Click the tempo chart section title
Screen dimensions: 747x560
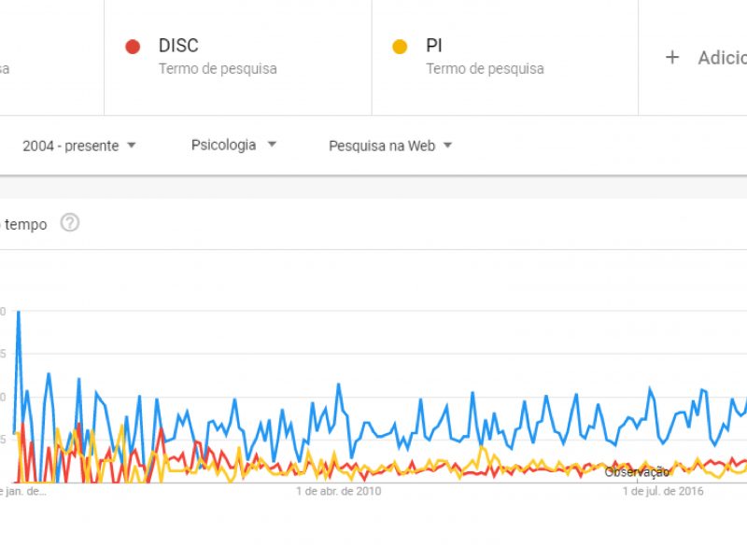24,224
